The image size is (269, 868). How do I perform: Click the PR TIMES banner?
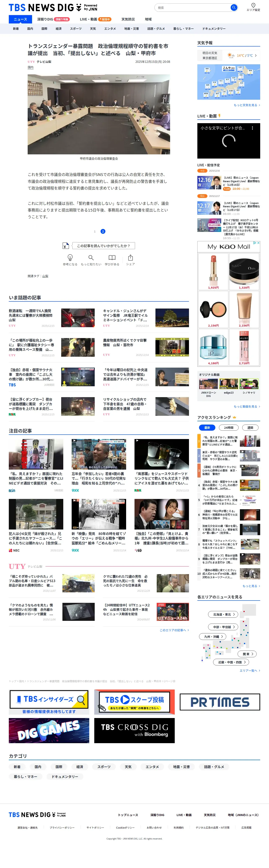point(220,702)
